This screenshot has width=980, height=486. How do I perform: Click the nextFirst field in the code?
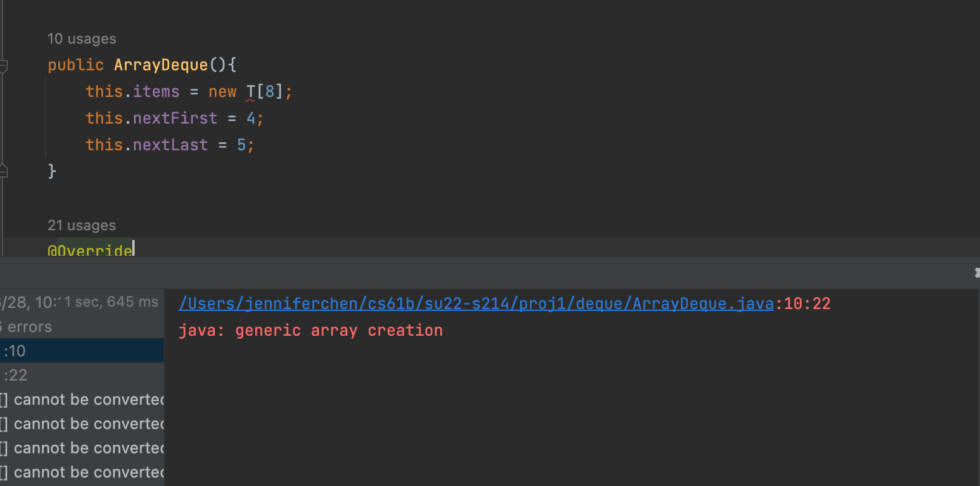[x=175, y=118]
